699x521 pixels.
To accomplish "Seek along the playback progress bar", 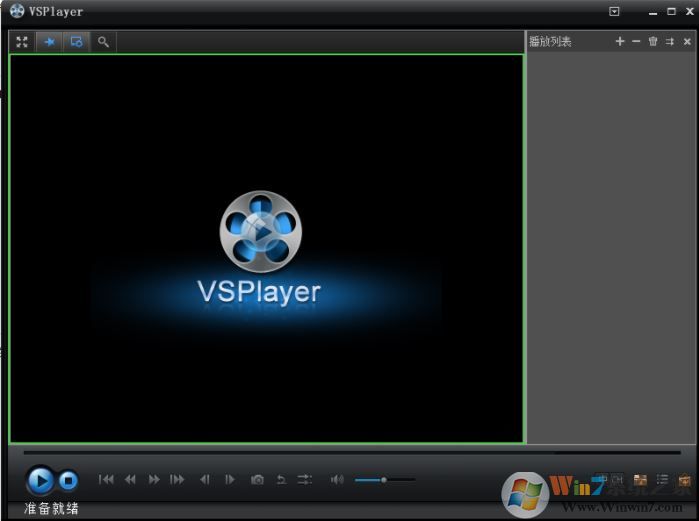I will click(x=352, y=453).
